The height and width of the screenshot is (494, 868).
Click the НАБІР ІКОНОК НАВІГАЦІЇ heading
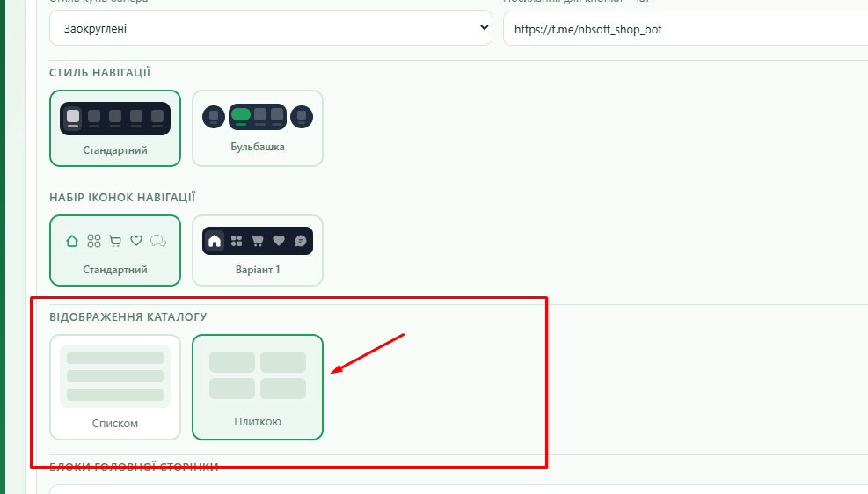pos(122,198)
